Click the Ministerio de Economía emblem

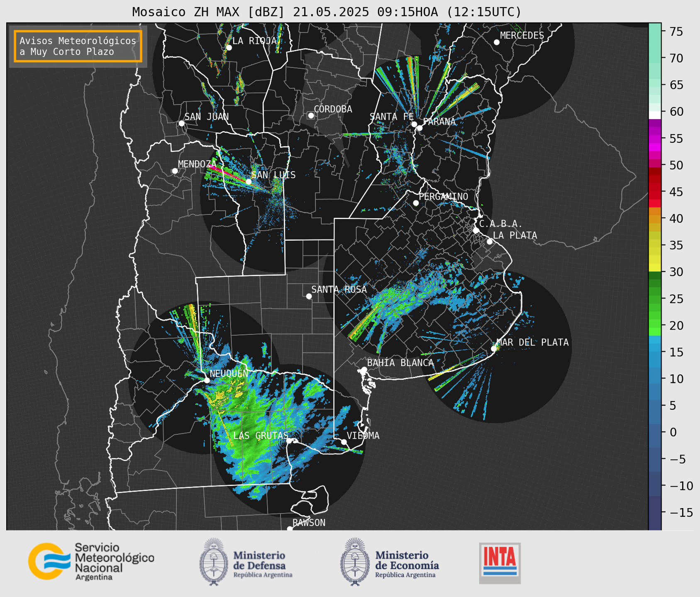(x=355, y=562)
